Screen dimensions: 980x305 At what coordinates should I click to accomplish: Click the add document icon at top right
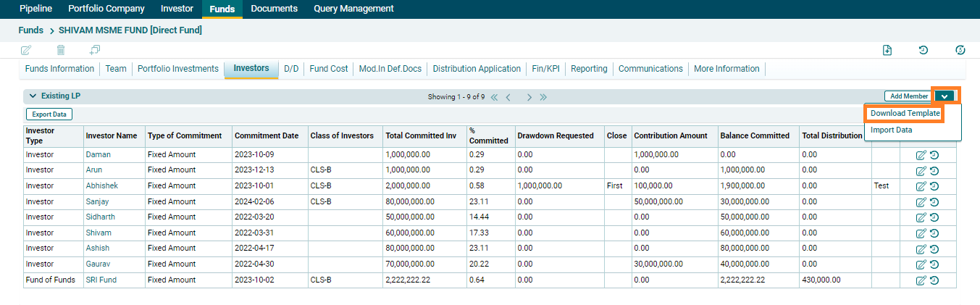click(887, 50)
